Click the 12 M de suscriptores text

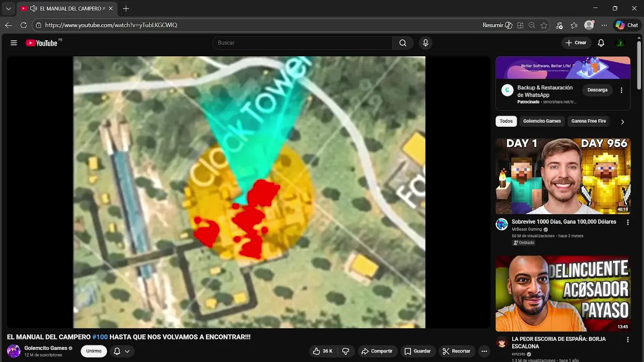click(43, 355)
